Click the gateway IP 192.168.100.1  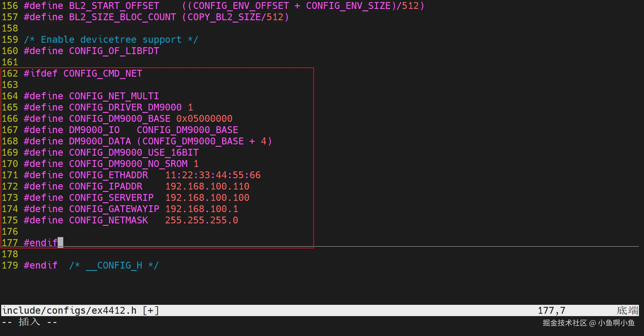pyautogui.click(x=201, y=209)
